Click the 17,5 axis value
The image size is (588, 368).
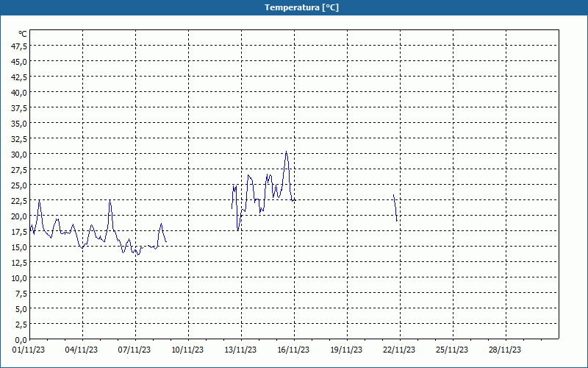tap(20, 232)
